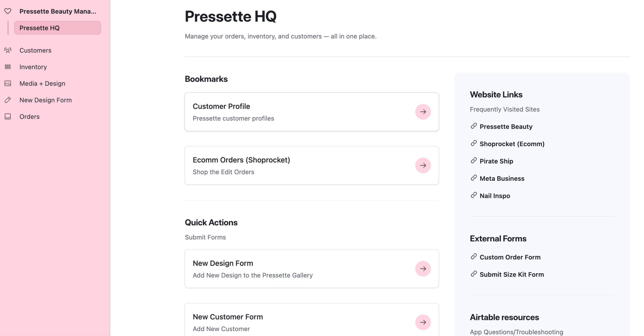Click the Orders inbox icon
The width and height of the screenshot is (644, 336).
click(8, 116)
